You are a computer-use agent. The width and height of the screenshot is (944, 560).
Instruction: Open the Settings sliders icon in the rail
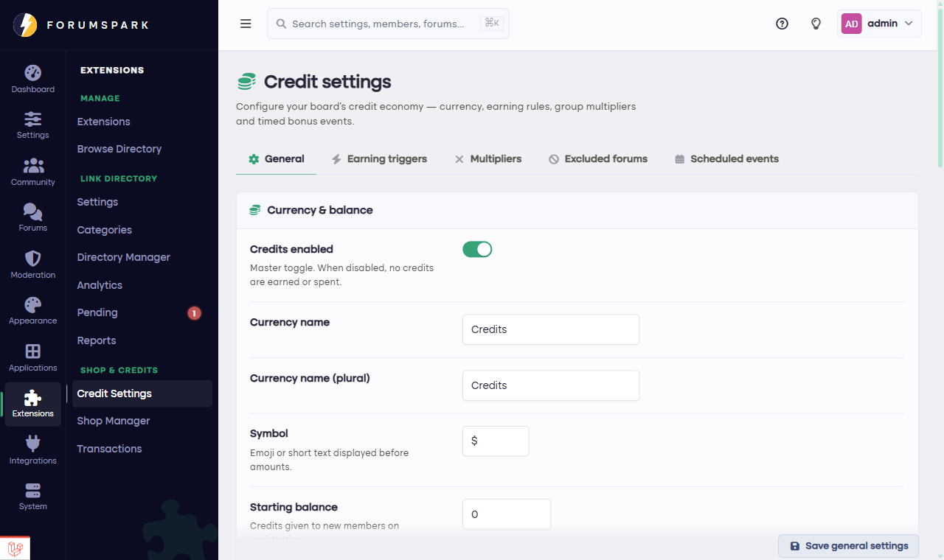coord(32,119)
